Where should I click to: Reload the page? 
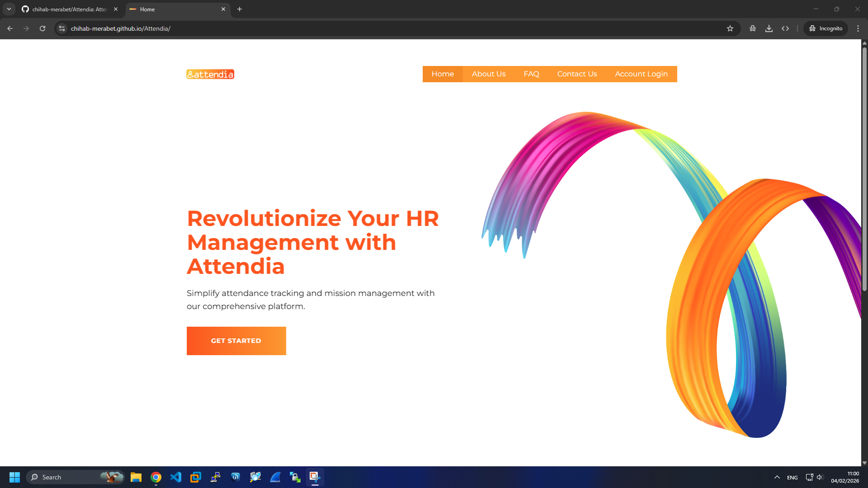[x=42, y=28]
